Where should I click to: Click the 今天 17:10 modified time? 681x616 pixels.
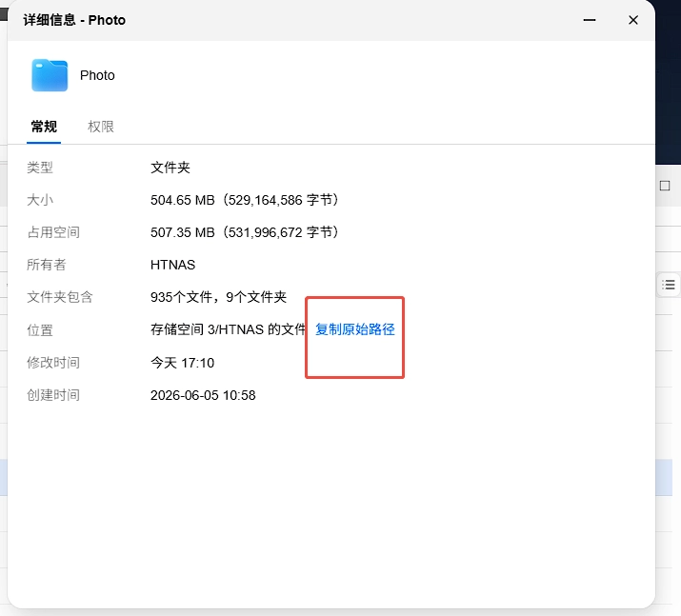pos(183,363)
